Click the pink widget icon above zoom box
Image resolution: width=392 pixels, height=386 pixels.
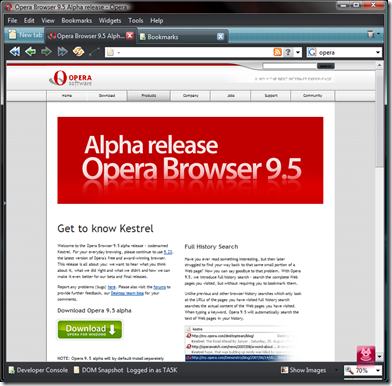click(x=366, y=354)
